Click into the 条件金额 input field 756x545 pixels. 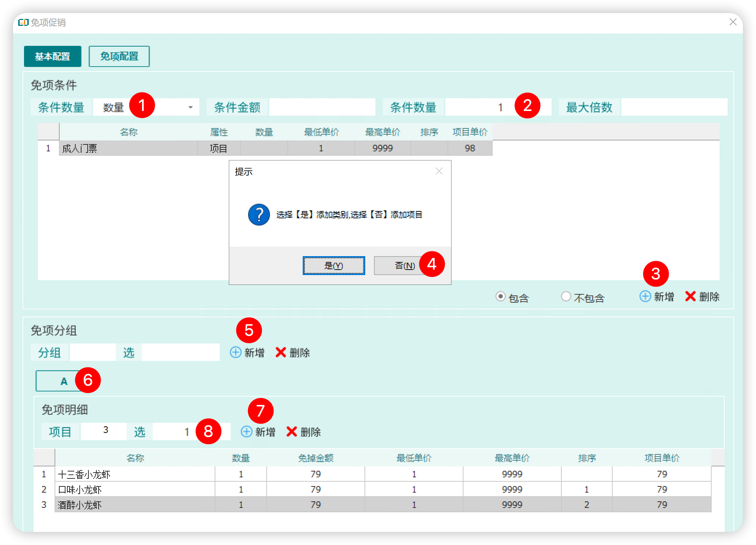click(x=322, y=107)
